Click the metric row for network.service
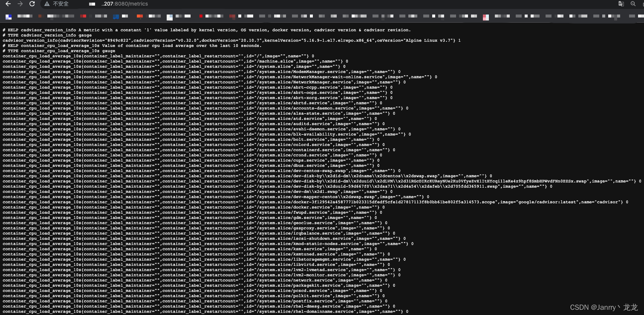Viewport: 644px width, 315px height. click(195, 280)
